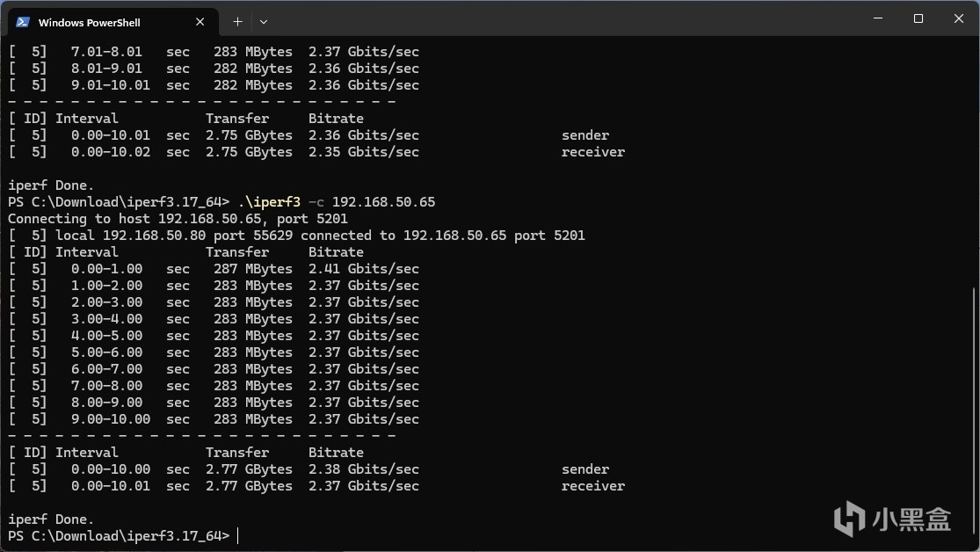This screenshot has width=980, height=552.
Task: Close the Windows PowerShell tab
Action: [x=201, y=22]
